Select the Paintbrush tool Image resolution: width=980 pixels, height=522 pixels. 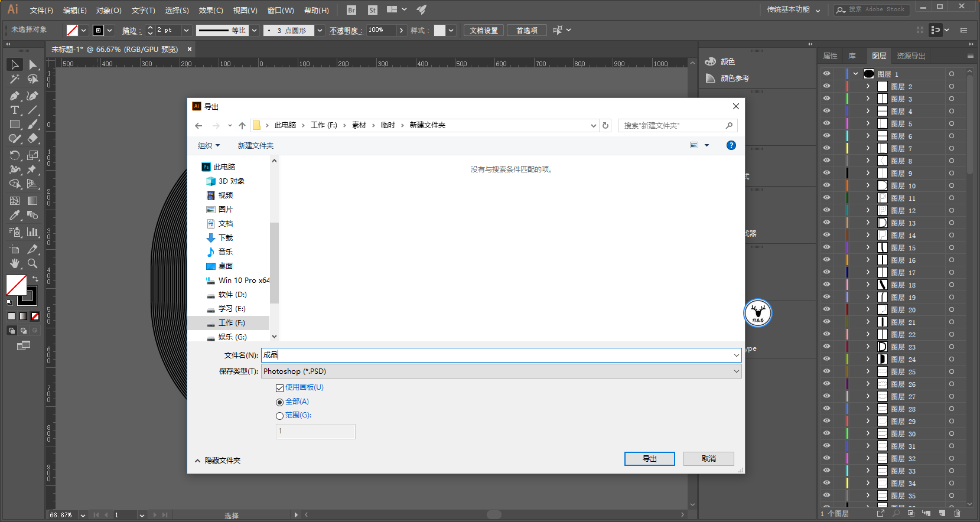33,125
